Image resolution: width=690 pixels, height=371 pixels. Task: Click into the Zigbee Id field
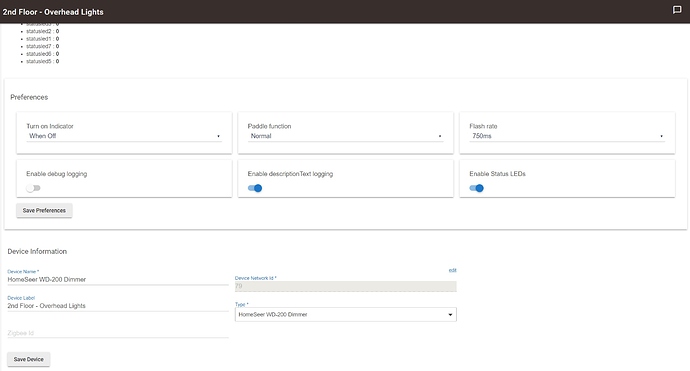click(x=118, y=333)
